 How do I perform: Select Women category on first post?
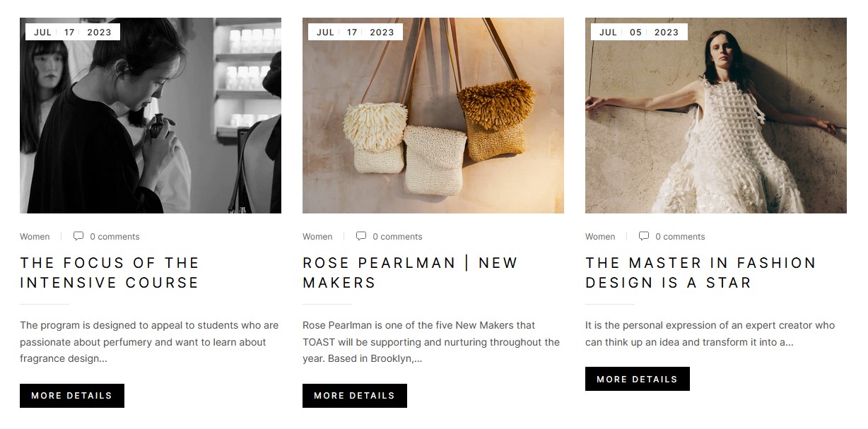click(x=35, y=237)
